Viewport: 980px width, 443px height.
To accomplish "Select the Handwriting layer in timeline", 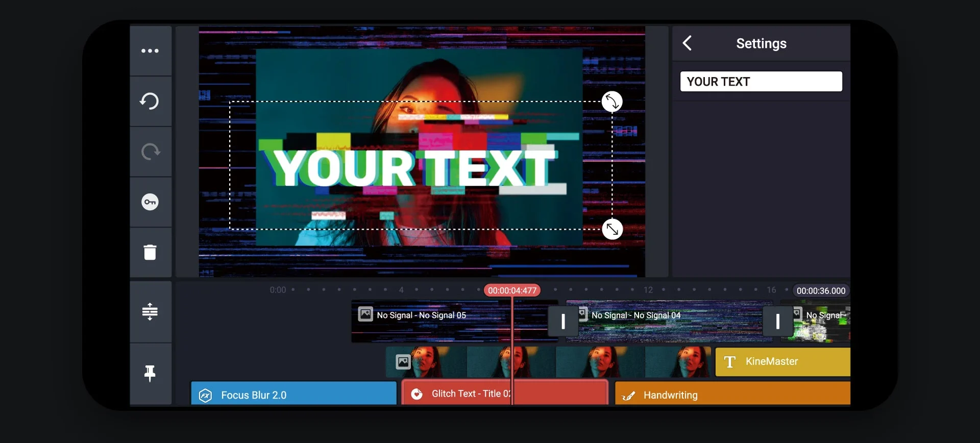I will 731,395.
